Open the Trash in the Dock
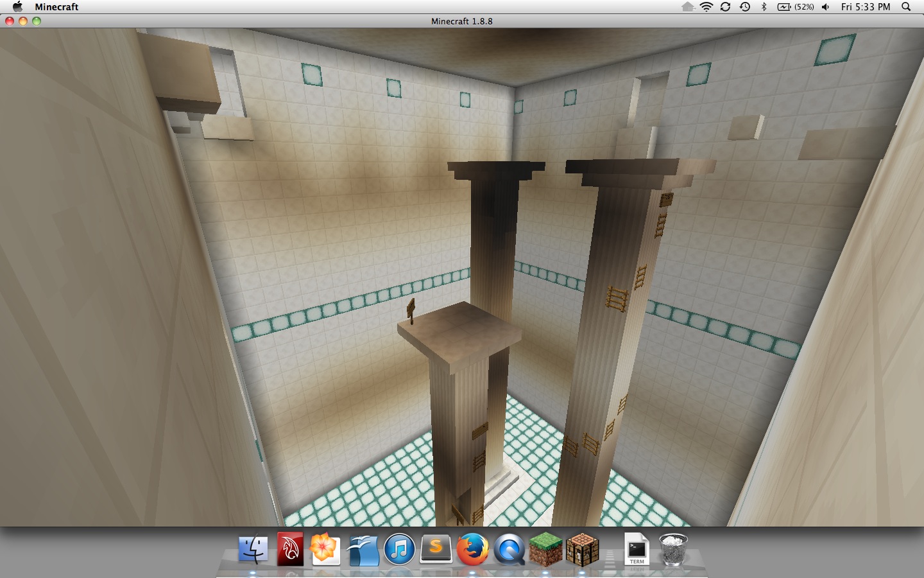Viewport: 924px width, 578px height. [673, 550]
